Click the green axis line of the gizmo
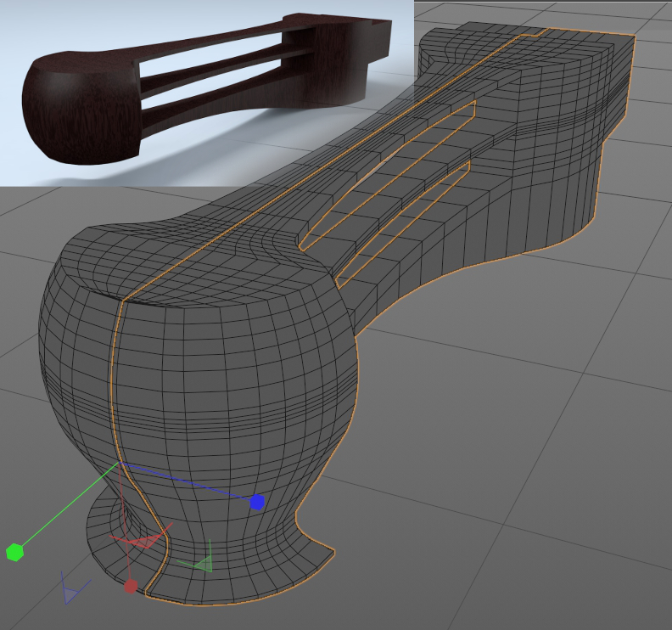The image size is (672, 630). (x=68, y=509)
